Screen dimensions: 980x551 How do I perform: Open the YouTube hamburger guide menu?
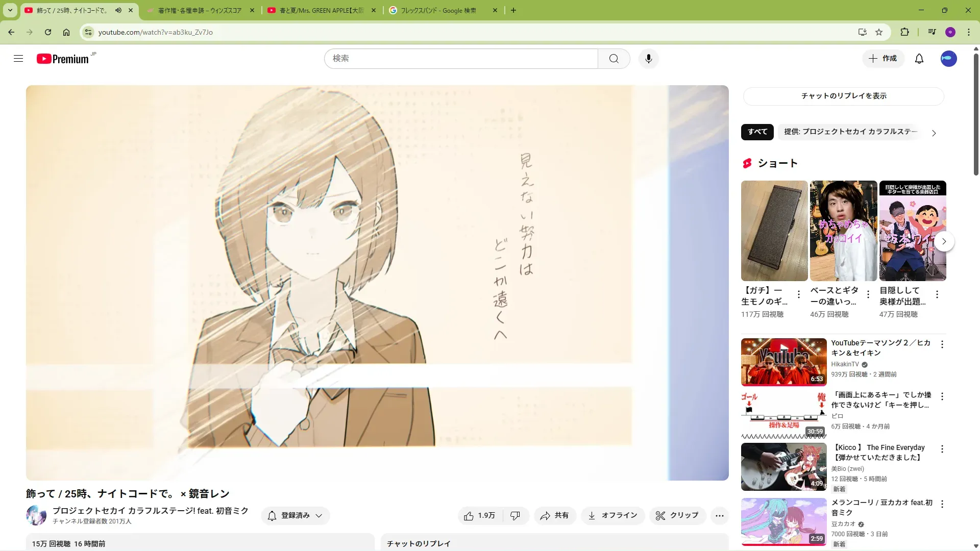tap(18, 59)
